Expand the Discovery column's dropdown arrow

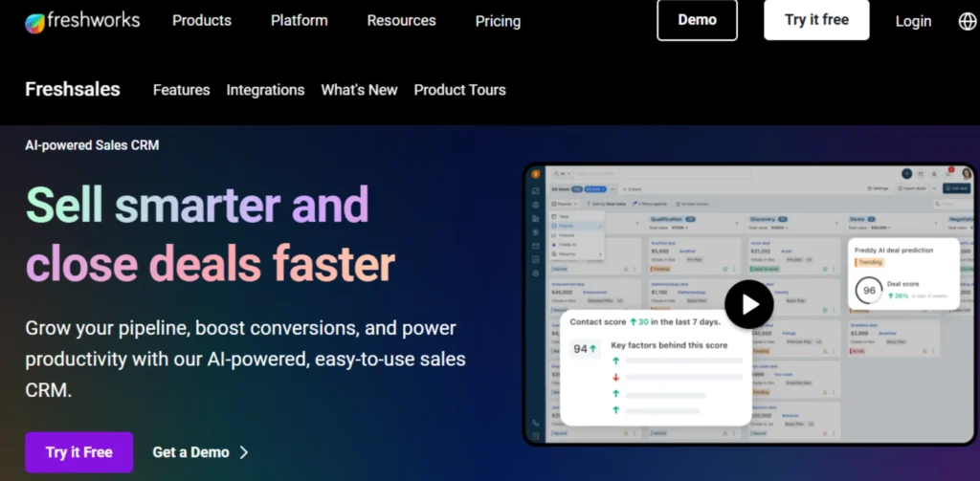point(836,223)
